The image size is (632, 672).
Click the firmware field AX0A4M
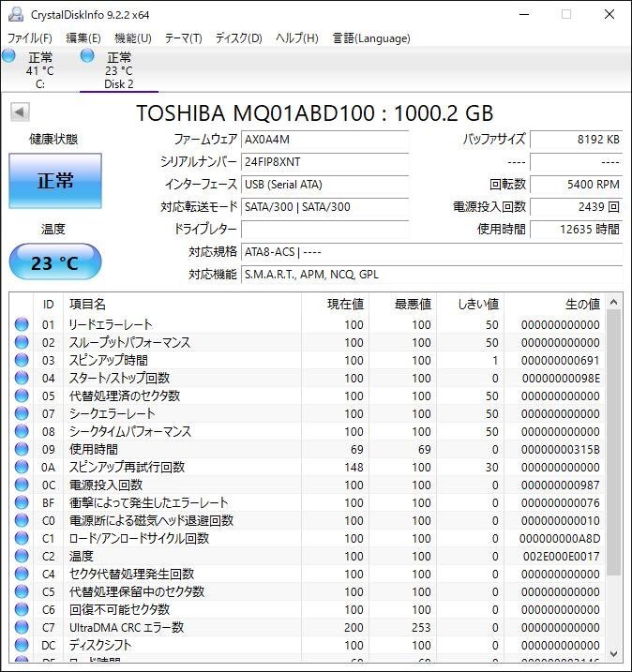pyautogui.click(x=324, y=140)
